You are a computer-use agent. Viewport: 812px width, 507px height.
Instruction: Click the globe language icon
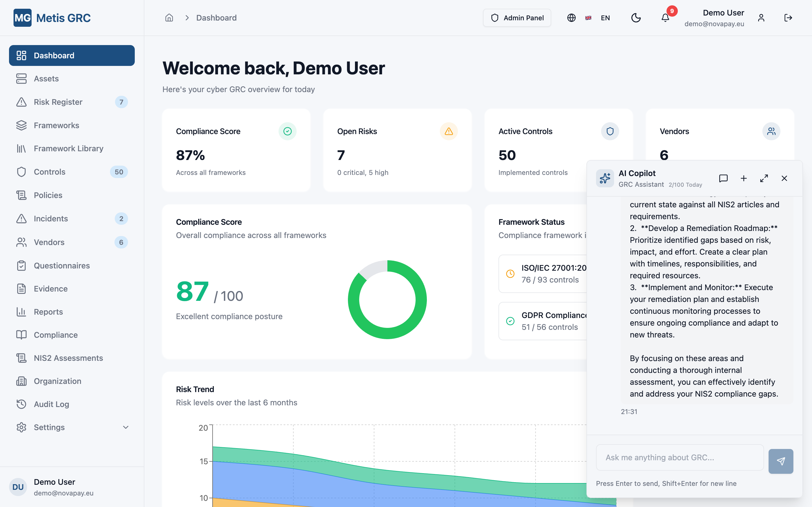pos(572,18)
